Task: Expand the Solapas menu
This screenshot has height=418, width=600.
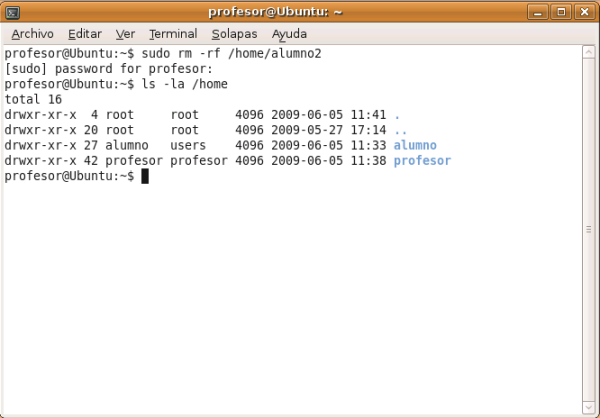Action: pyautogui.click(x=234, y=33)
